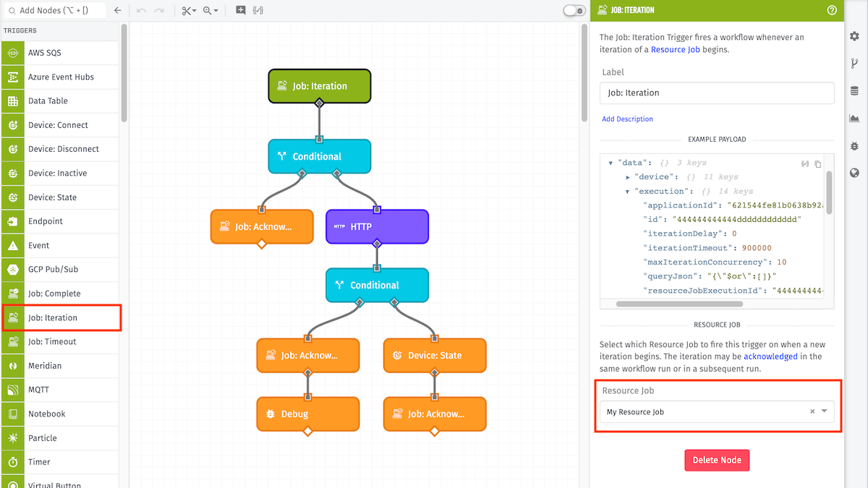868x488 pixels.
Task: Copy the example payload with copy icon
Action: point(818,164)
